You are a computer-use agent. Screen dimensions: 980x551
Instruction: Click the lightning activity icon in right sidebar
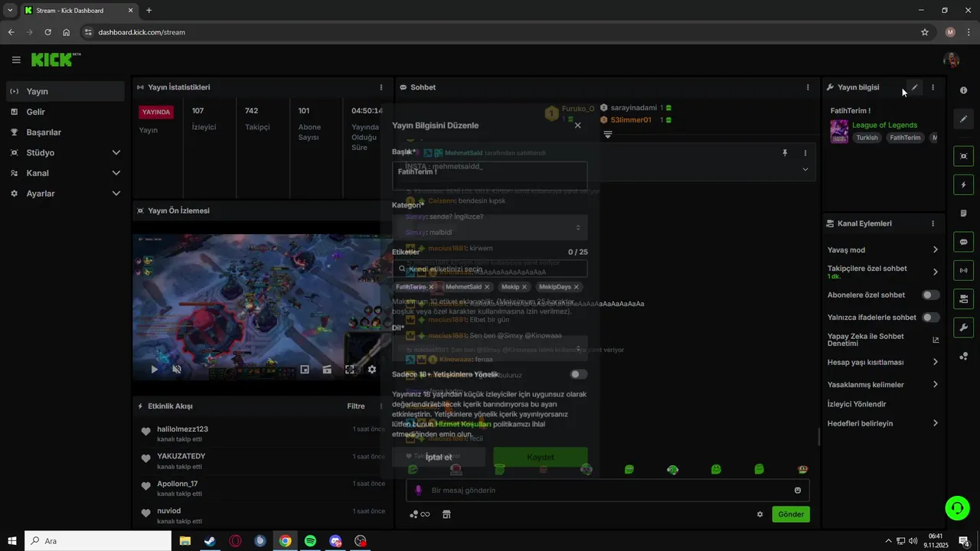[x=963, y=184]
